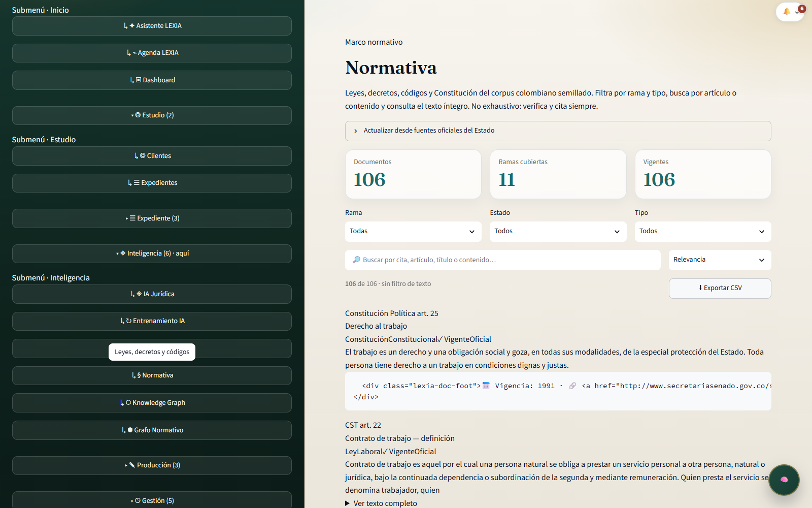Image resolution: width=812 pixels, height=508 pixels.
Task: Click the CST art. 22 result title
Action: pos(363,425)
